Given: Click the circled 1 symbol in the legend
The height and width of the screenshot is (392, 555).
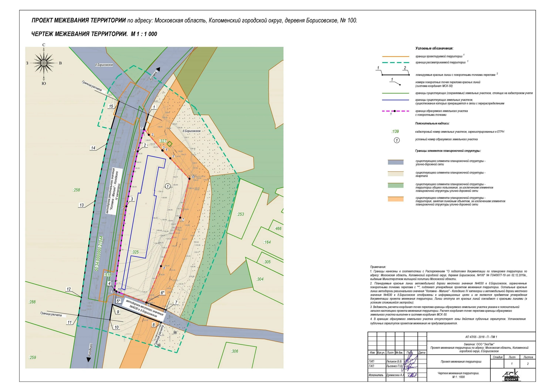Looking at the screenshot, I should [x=397, y=140].
